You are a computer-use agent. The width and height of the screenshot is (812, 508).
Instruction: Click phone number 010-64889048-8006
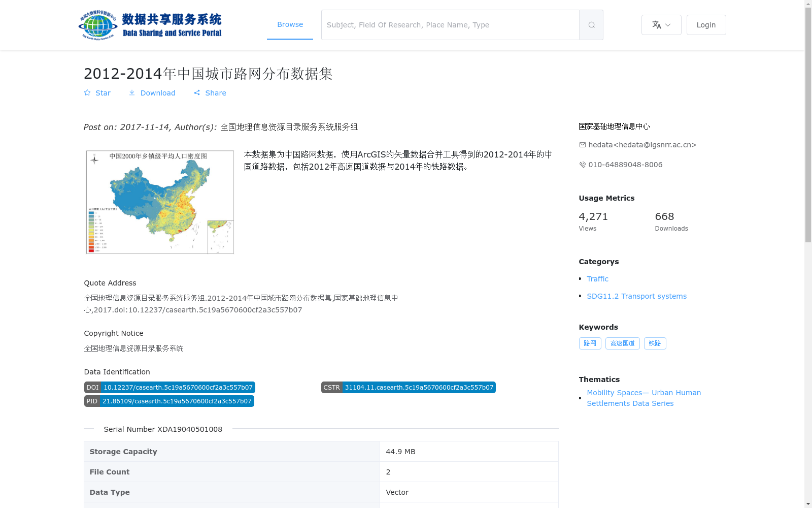tap(625, 165)
